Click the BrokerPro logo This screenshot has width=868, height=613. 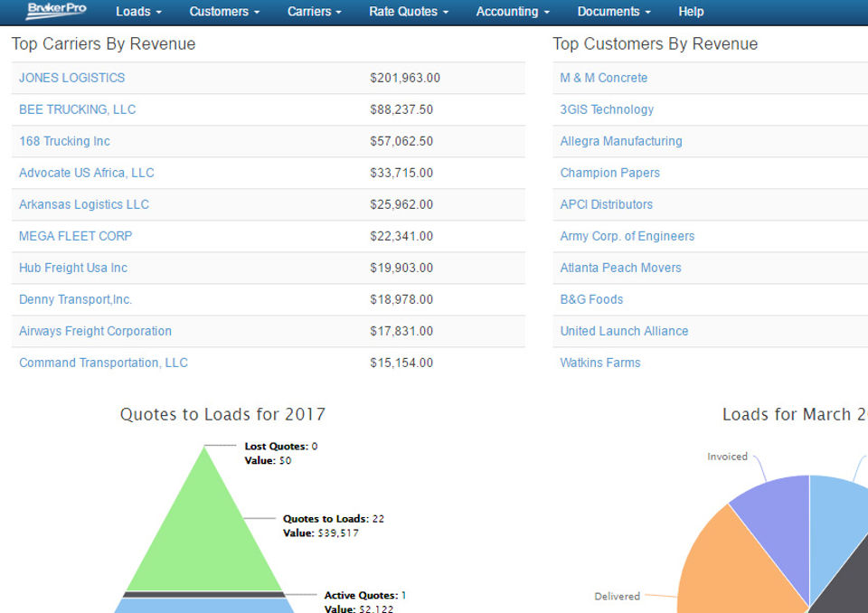point(56,11)
